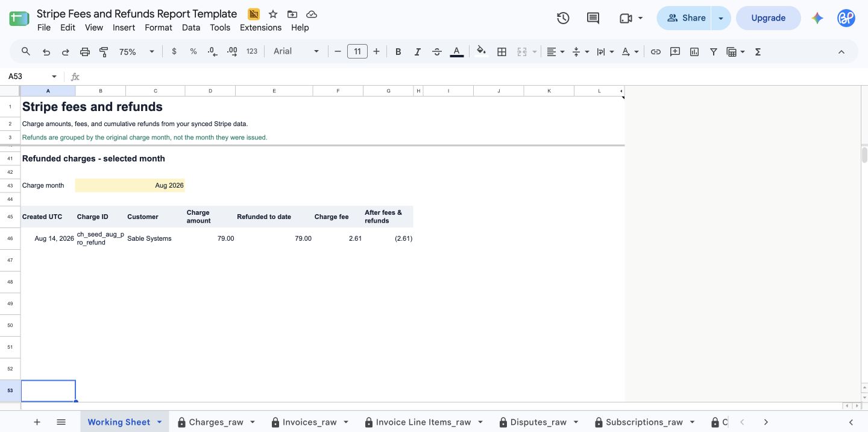Open the zoom level dropdown at 75%

(x=137, y=52)
